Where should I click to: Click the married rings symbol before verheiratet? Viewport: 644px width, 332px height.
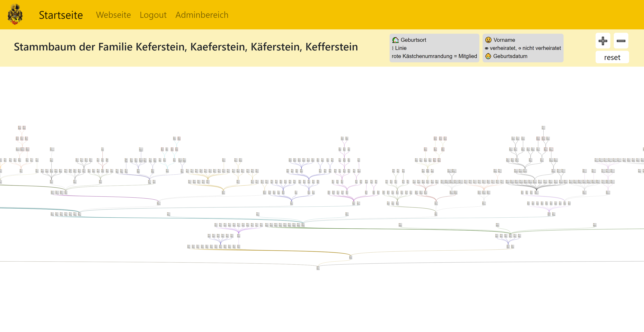(x=487, y=48)
